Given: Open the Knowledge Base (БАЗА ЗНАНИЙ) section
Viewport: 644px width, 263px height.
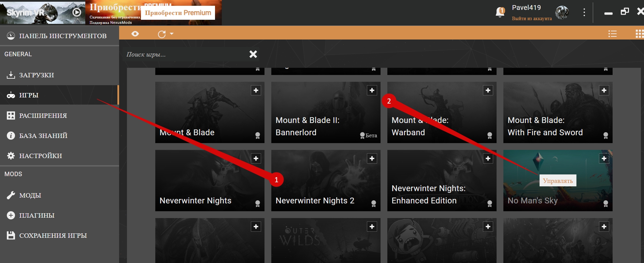Looking at the screenshot, I should click(59, 136).
